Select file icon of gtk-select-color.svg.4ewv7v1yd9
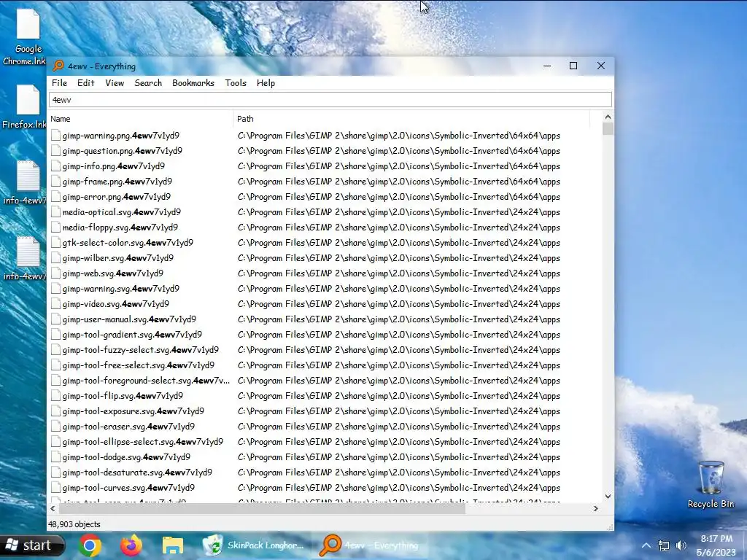The width and height of the screenshot is (747, 560). [55, 242]
